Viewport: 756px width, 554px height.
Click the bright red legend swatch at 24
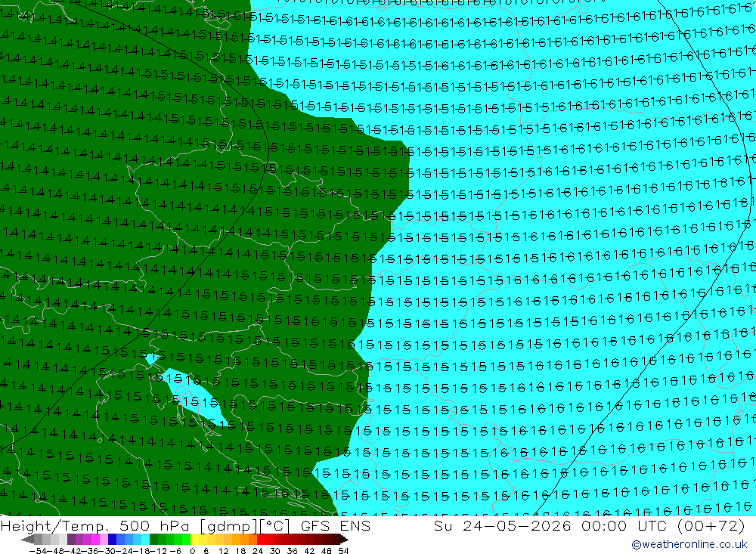(261, 539)
